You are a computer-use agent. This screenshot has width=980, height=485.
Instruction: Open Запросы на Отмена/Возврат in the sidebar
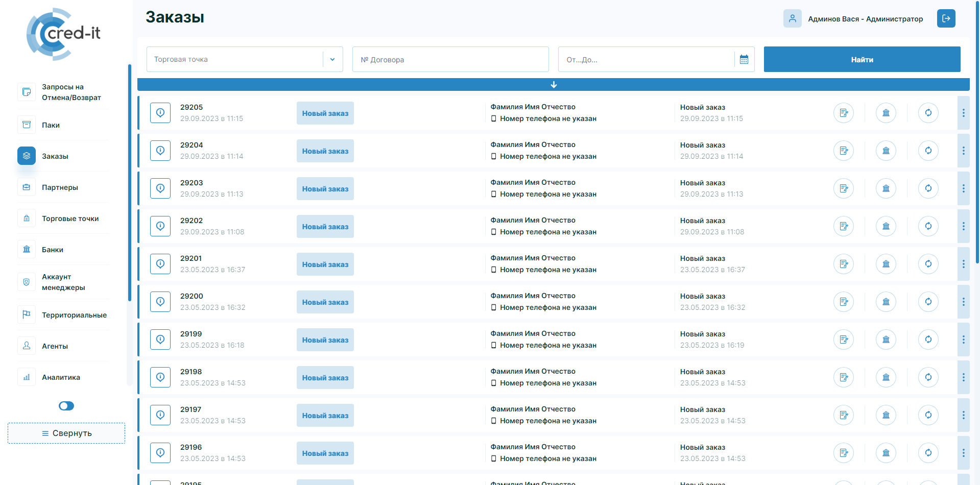coord(71,92)
